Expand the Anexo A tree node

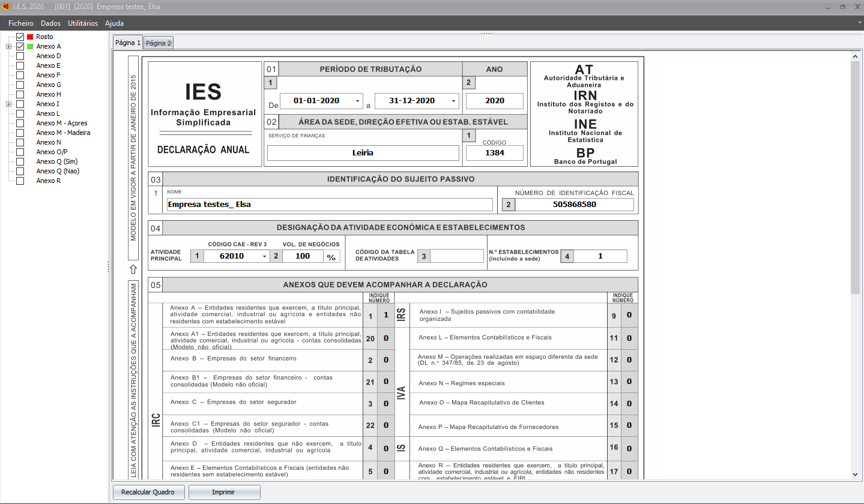(x=8, y=47)
